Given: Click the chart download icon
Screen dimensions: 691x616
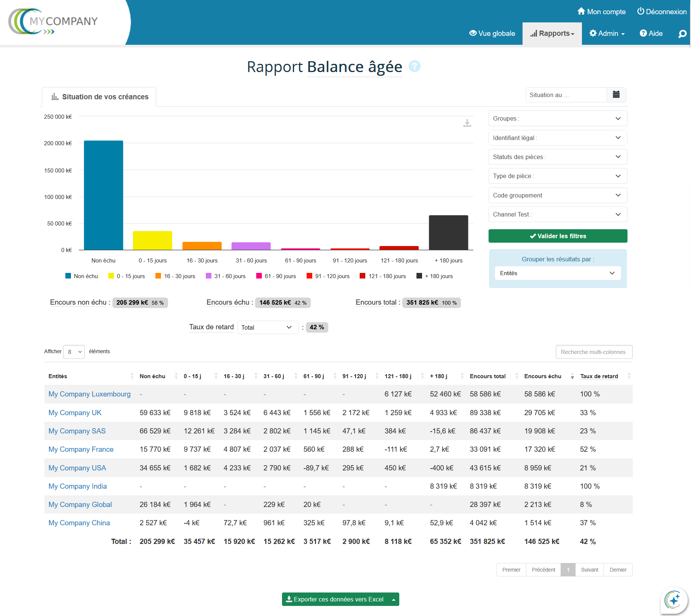Looking at the screenshot, I should 467,123.
